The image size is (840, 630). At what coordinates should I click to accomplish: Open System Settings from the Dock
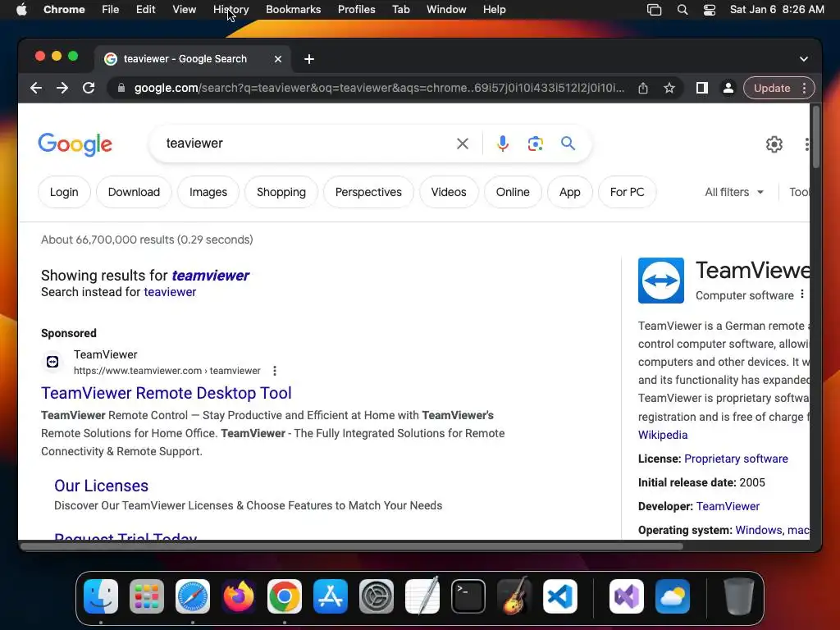point(376,596)
